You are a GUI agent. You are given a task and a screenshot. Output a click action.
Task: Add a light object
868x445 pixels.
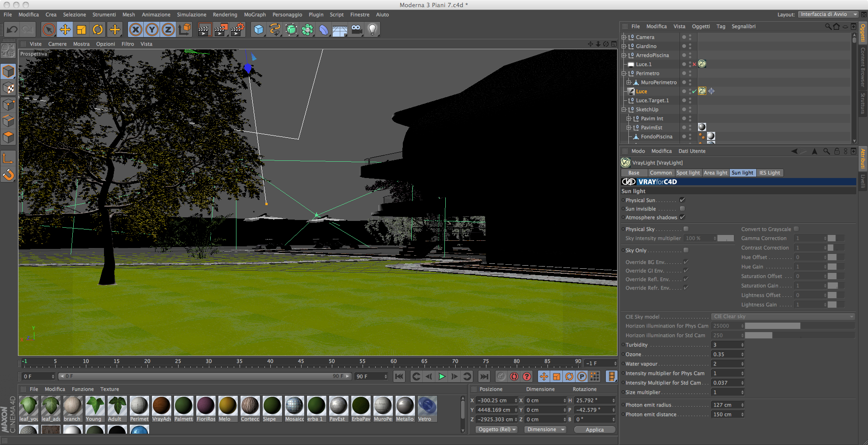pos(373,30)
